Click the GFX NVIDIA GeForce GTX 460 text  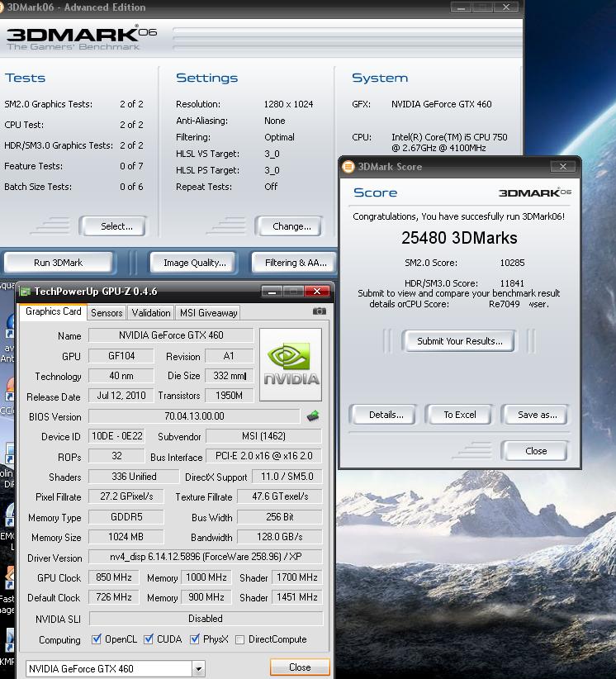[x=442, y=104]
